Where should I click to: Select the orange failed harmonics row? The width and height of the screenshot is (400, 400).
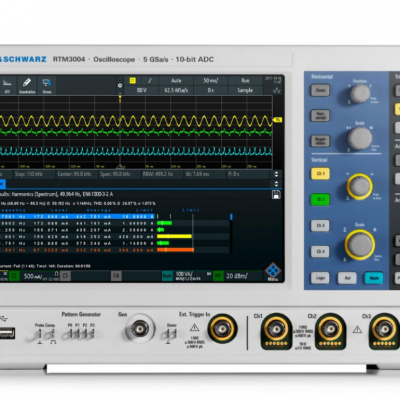77,250
